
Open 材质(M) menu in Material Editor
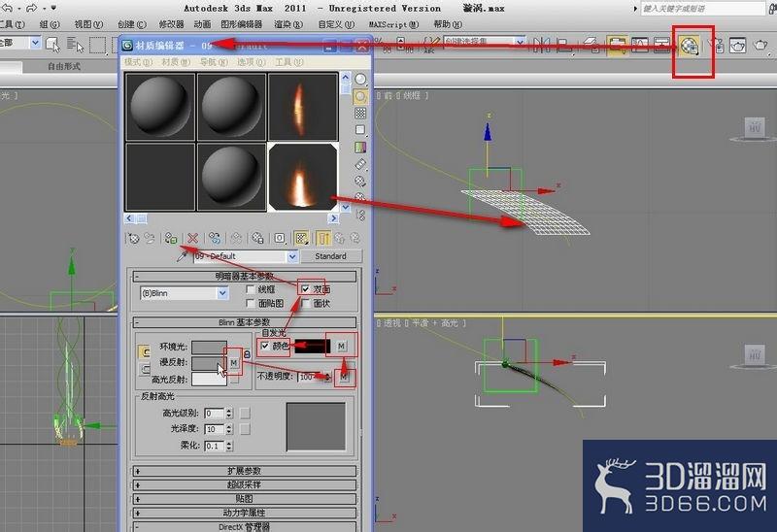pyautogui.click(x=176, y=62)
